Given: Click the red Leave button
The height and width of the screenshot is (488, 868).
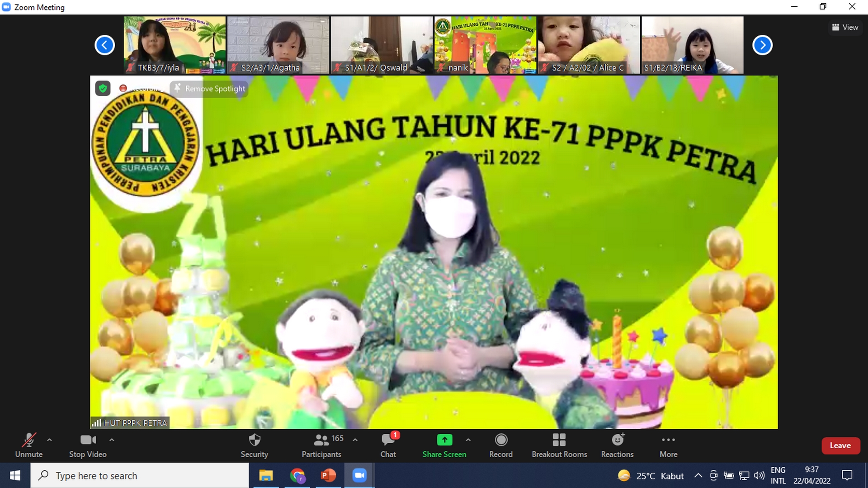Looking at the screenshot, I should click(840, 445).
